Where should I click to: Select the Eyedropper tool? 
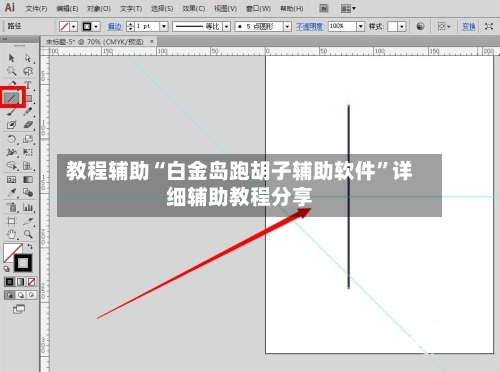(11, 193)
